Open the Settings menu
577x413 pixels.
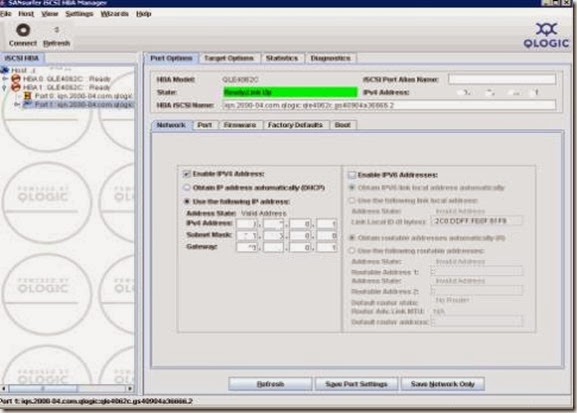coord(79,14)
